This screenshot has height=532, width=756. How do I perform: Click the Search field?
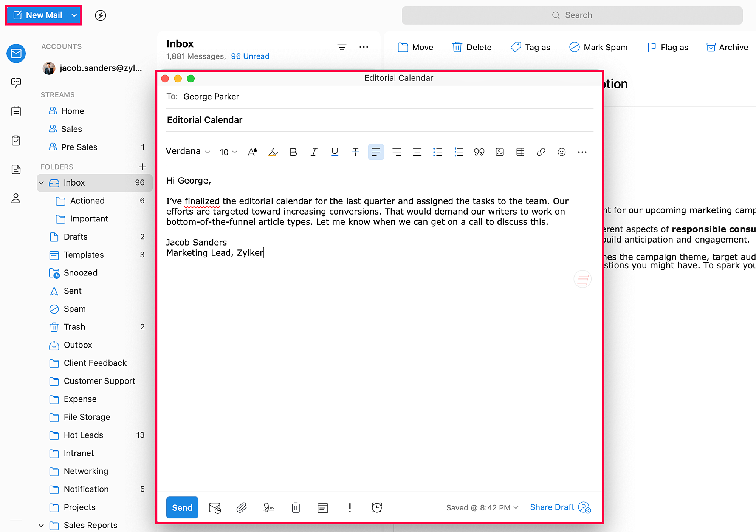click(x=572, y=15)
